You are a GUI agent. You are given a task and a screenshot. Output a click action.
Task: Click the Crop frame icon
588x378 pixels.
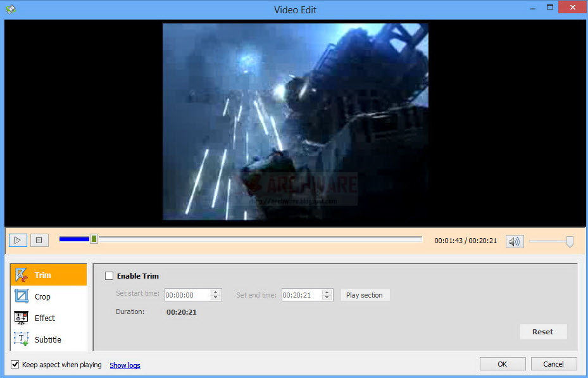tap(22, 296)
